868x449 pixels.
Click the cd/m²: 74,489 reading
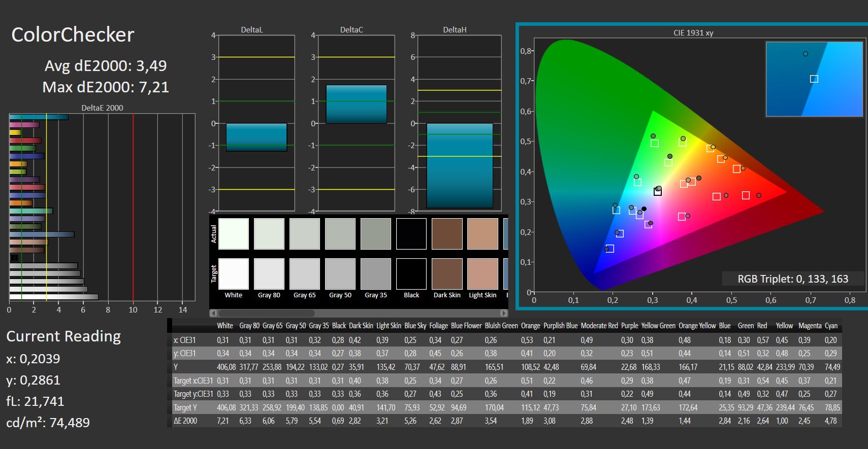pyautogui.click(x=48, y=423)
